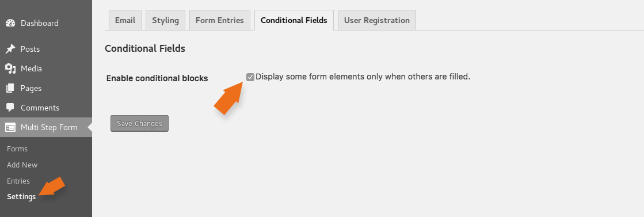
Task: Click the Save Changes button
Action: point(139,123)
